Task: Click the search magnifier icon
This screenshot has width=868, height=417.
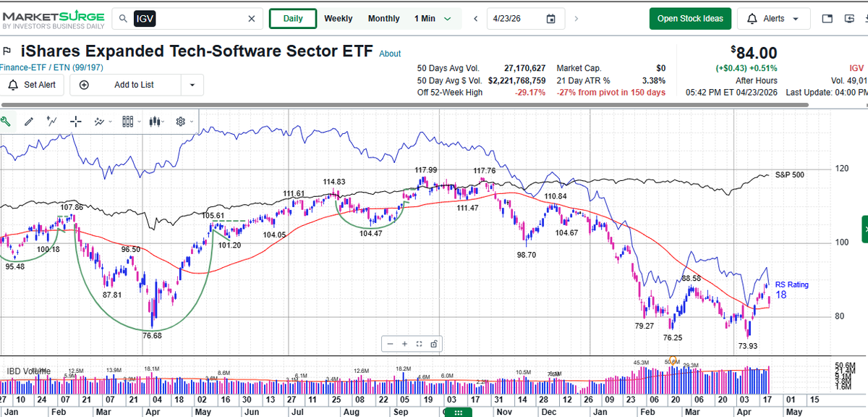Action: tap(124, 19)
